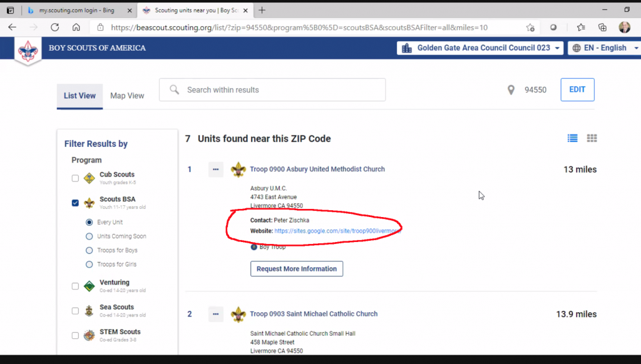The image size is (641, 364).
Task: Click the browser refresh button
Action: (55, 28)
